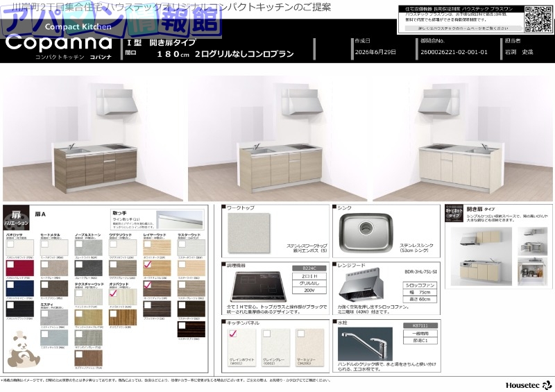Click the 200V spec cell
The height and width of the screenshot is (392, 555).
309,291
